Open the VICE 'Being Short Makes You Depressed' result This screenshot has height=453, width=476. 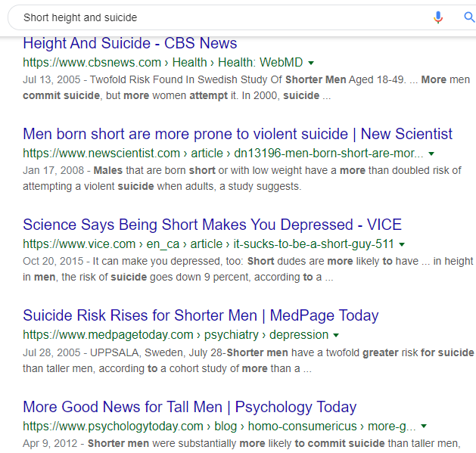[212, 225]
